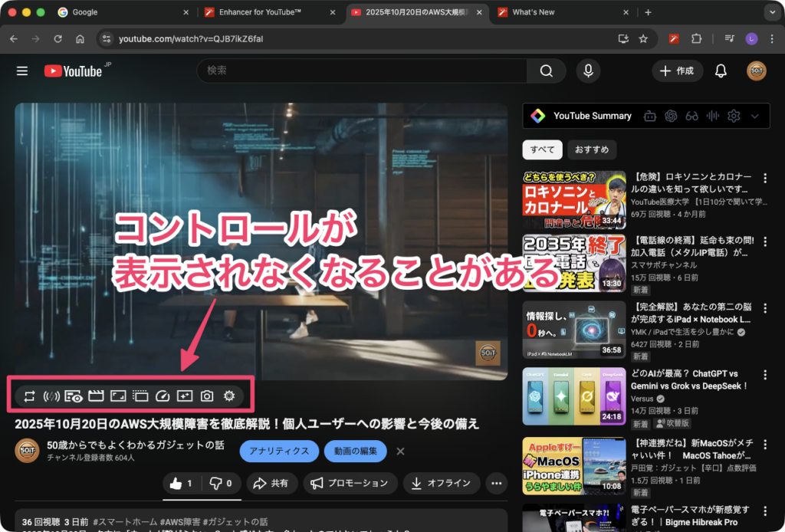Image resolution: width=785 pixels, height=532 pixels.
Task: Open the Chrome tab search dropdown arrow
Action: pyautogui.click(x=770, y=12)
